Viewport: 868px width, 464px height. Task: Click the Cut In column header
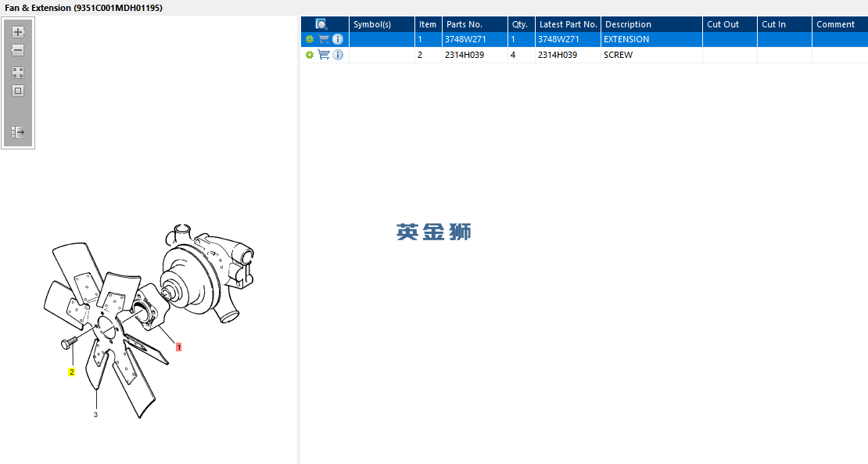click(x=784, y=24)
